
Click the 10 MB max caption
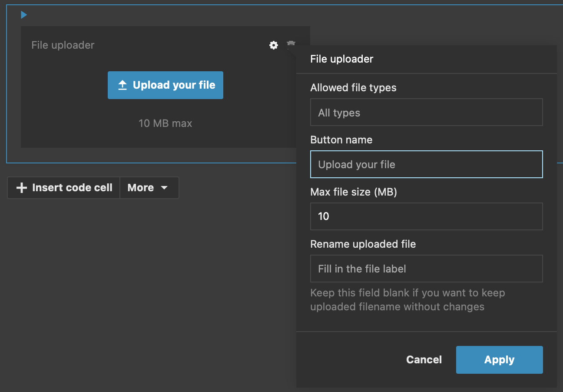coord(165,123)
